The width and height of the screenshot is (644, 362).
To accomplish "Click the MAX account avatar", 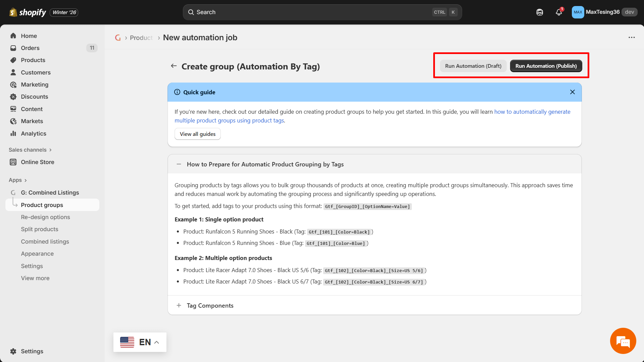I will click(578, 12).
